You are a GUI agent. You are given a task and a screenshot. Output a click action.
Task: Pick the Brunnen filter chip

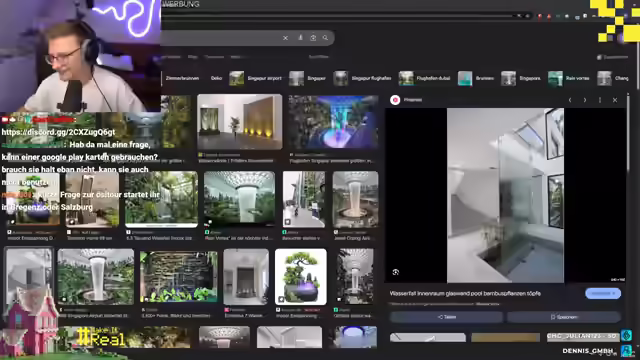pos(476,78)
